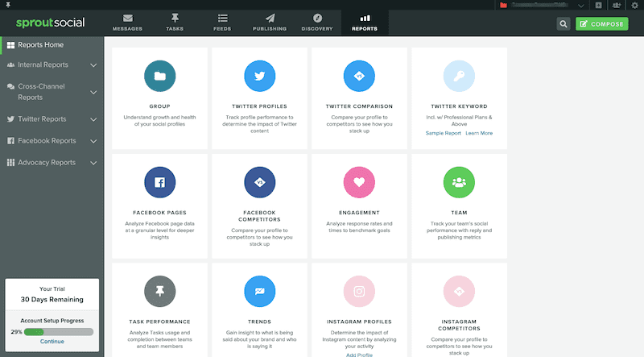Open the Facebook Competitors vs icon
Screen dimensions: 644x357
tap(259, 182)
